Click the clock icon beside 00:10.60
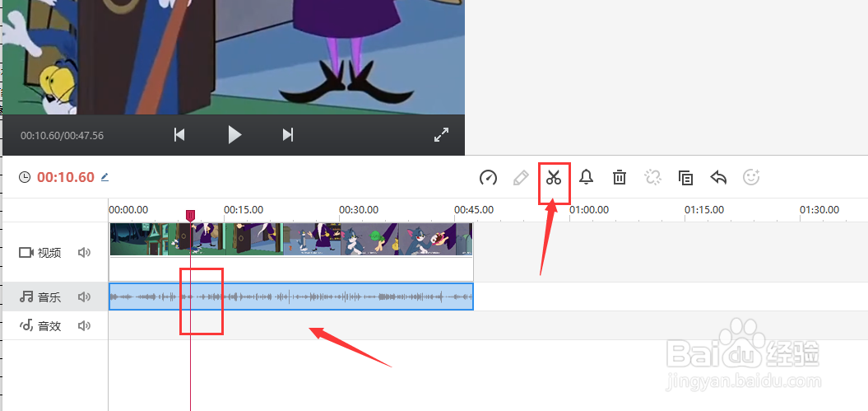The height and width of the screenshot is (411, 868). pos(25,177)
